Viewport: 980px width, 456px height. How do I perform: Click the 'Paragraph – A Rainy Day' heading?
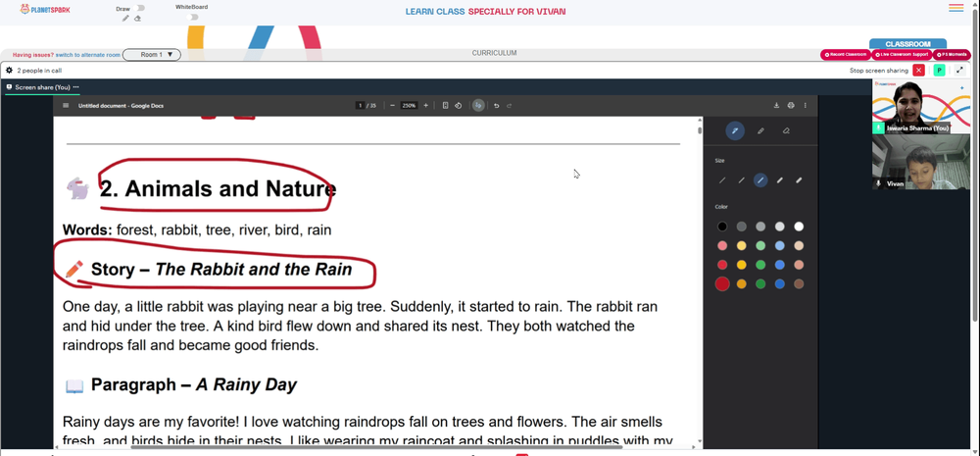[194, 384]
